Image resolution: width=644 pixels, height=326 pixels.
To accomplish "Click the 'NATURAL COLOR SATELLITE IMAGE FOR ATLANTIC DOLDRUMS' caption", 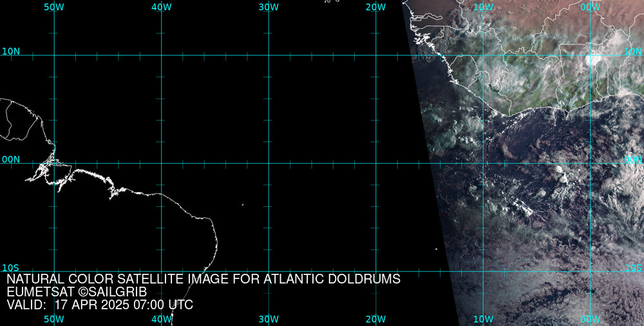I will (204, 279).
